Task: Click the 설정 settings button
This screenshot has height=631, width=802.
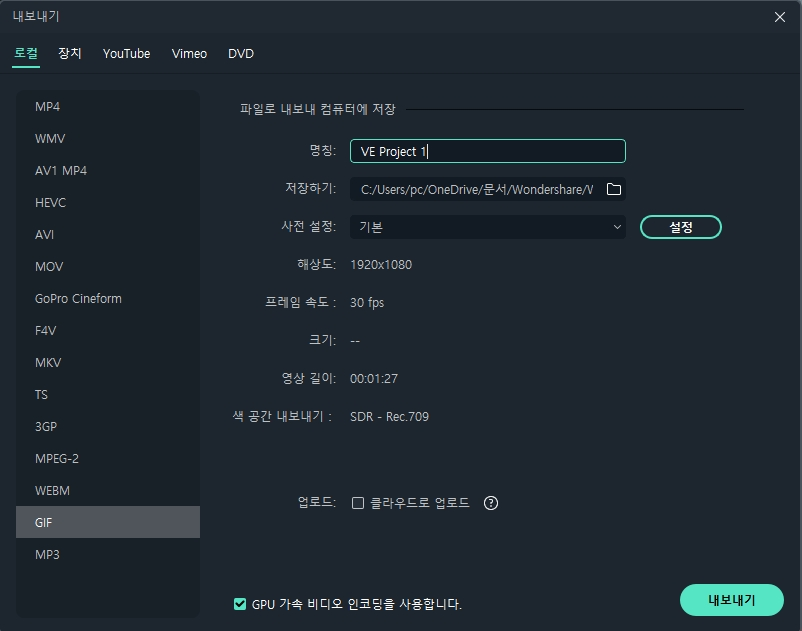Action: click(680, 227)
